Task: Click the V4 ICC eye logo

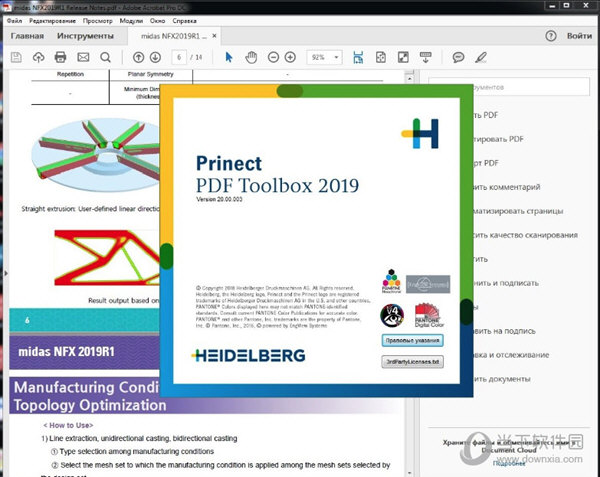Action: (392, 316)
